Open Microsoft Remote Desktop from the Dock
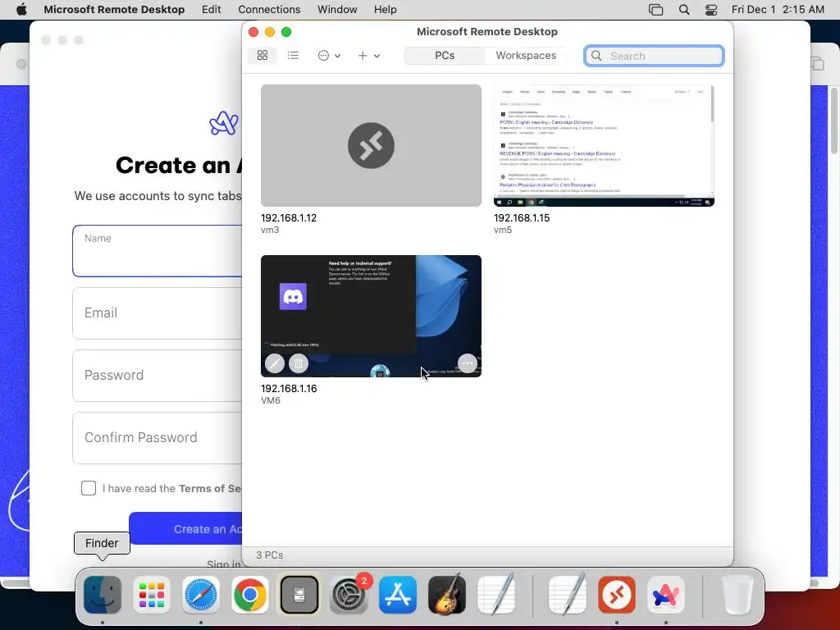Viewport: 840px width, 630px height. coord(617,595)
